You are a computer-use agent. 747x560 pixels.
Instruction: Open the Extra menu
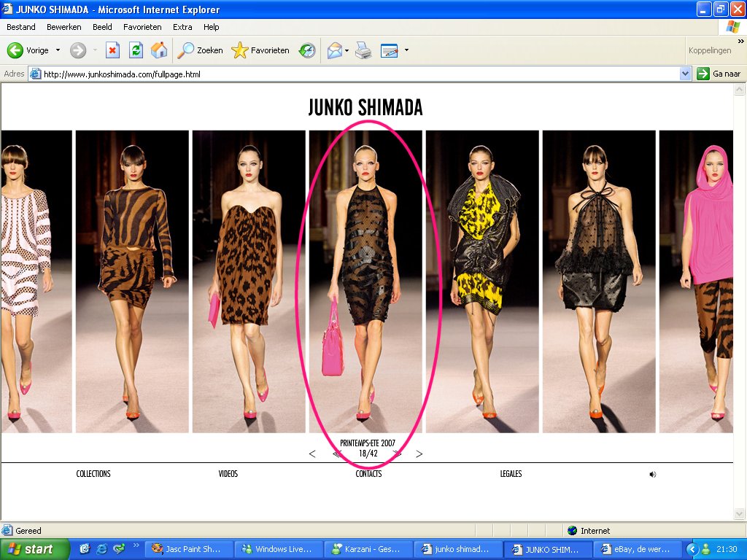coord(182,27)
